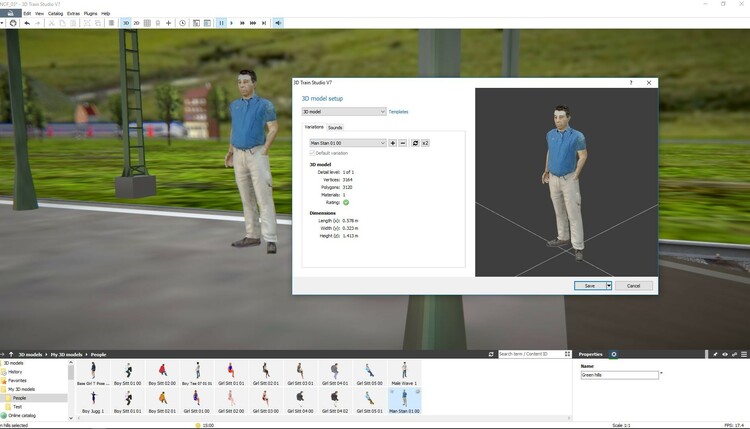
Task: Click the Templates link
Action: [x=398, y=112]
